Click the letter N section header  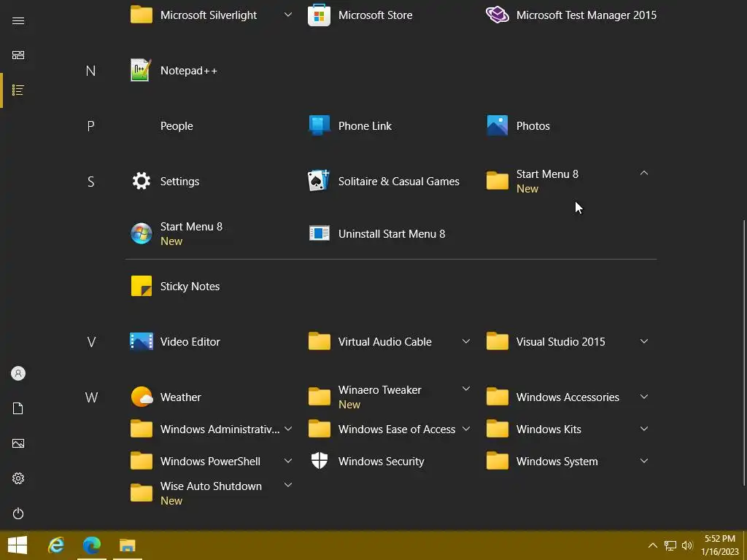coord(90,71)
